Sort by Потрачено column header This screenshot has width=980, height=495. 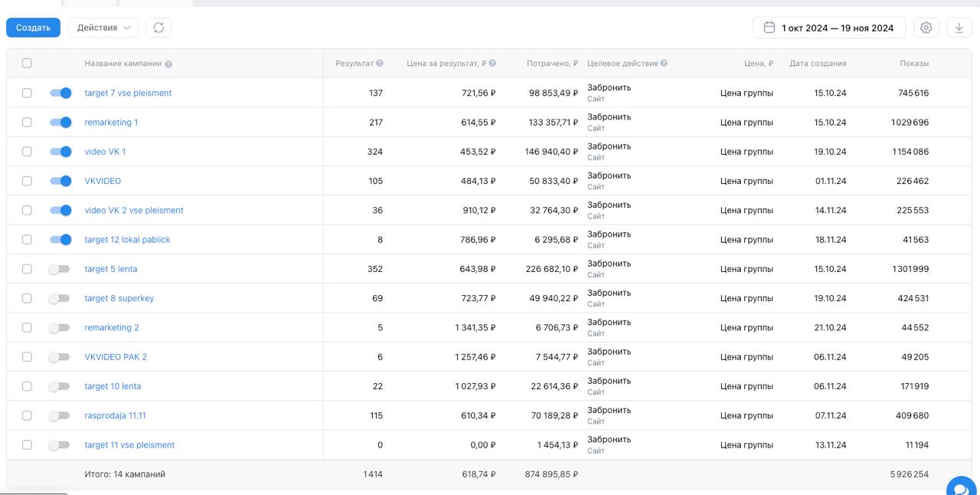[x=551, y=64]
